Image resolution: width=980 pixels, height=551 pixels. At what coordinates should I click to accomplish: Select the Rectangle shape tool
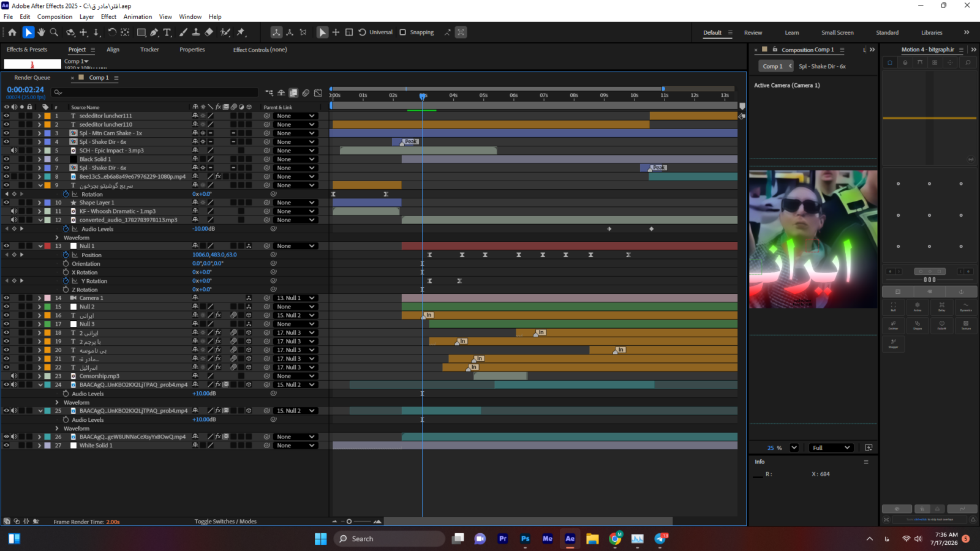click(x=141, y=32)
